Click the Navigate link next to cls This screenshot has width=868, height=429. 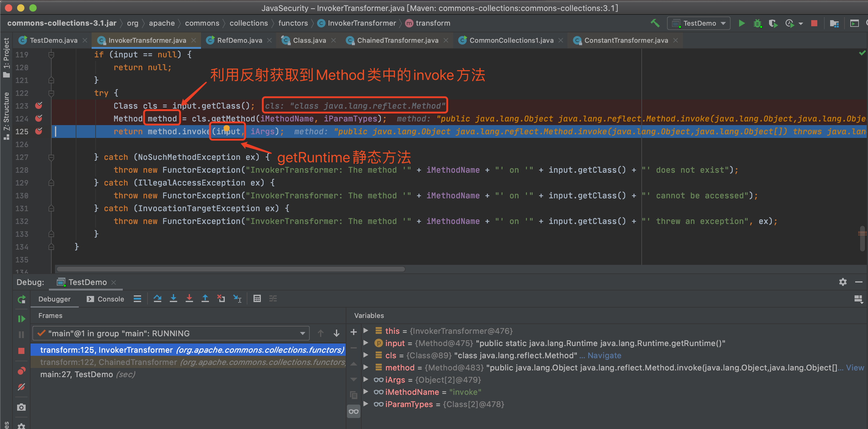pyautogui.click(x=604, y=355)
